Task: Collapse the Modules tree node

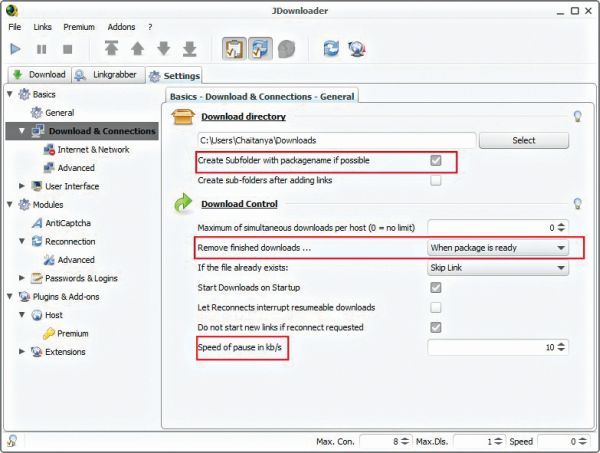Action: 10,204
